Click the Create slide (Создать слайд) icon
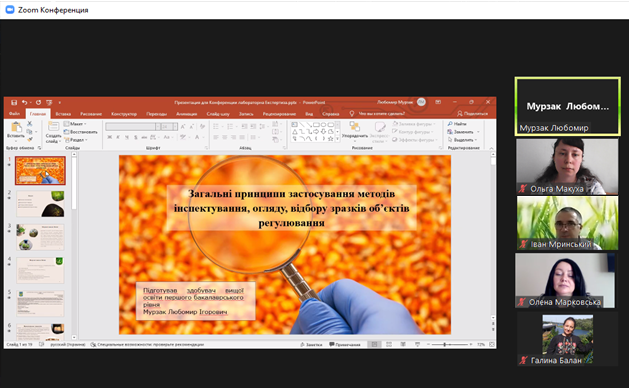Screen dimensions: 629x388 click(53, 127)
